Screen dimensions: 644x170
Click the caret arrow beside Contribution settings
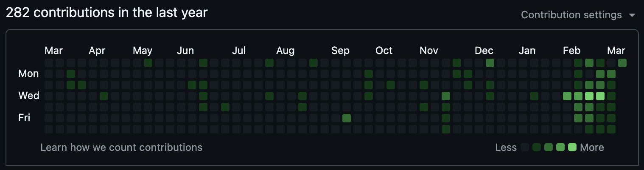632,15
